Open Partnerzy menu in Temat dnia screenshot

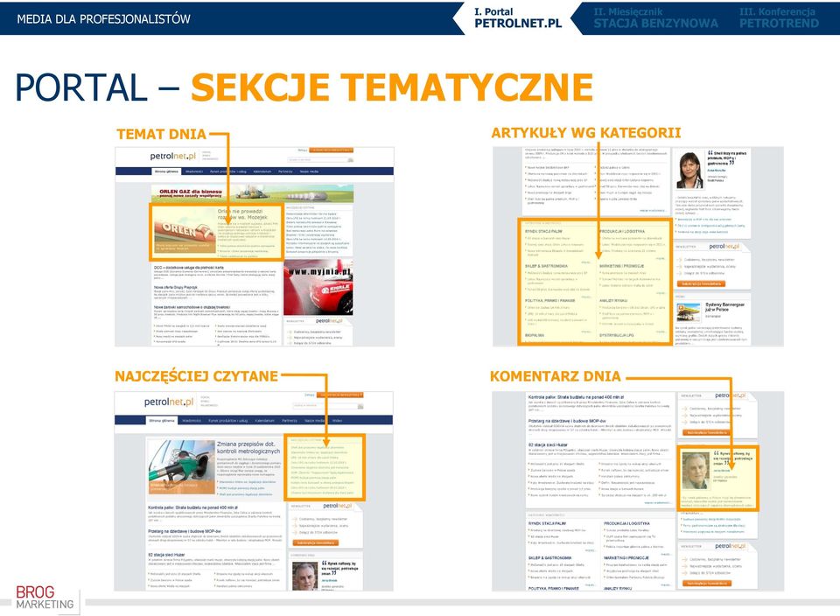point(285,171)
